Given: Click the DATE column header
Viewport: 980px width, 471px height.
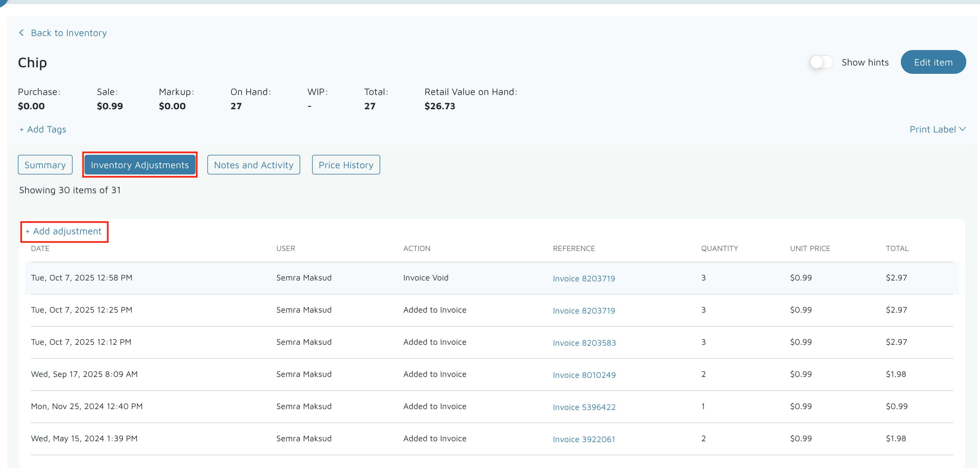Looking at the screenshot, I should [40, 249].
